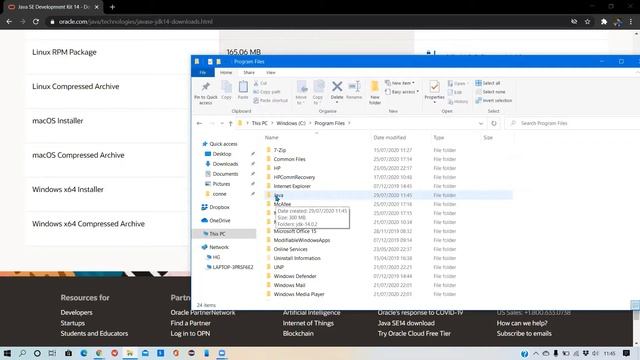Select the Java folder row

[x=388, y=195]
